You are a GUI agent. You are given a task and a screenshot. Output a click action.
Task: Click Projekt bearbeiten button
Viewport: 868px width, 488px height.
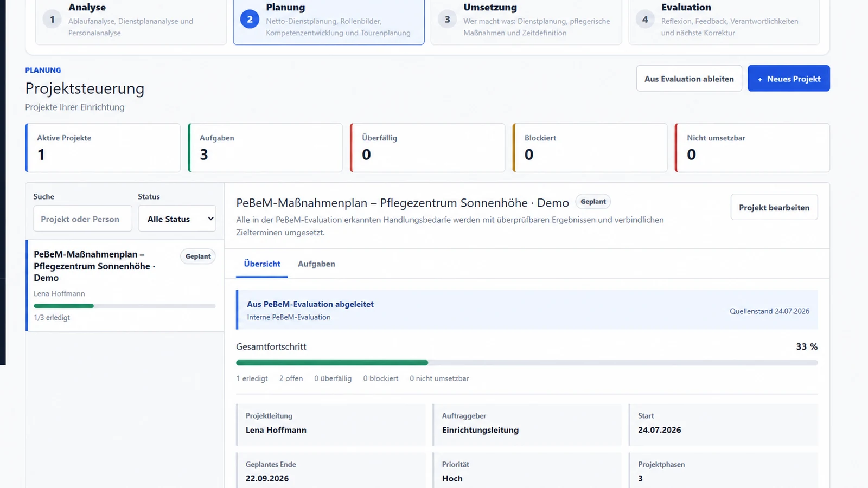pos(774,207)
